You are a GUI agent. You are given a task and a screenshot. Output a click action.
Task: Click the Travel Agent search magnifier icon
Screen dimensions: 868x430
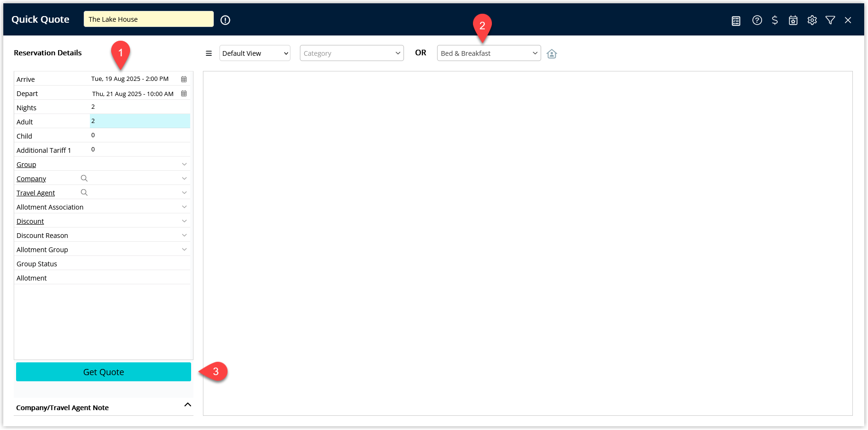click(x=84, y=193)
